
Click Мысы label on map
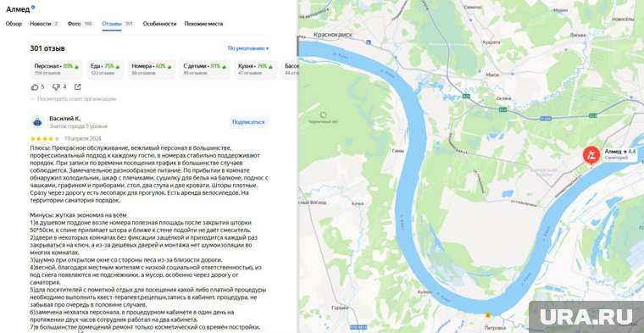coord(491,75)
